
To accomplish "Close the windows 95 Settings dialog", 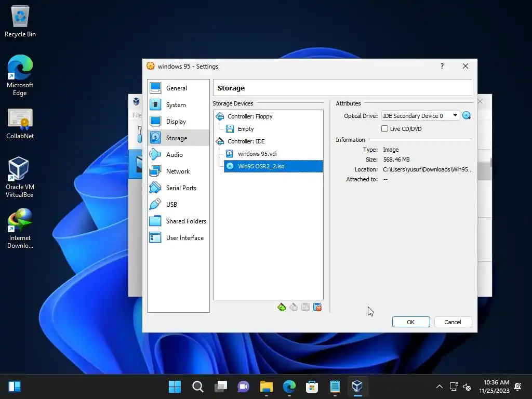I will click(x=465, y=66).
